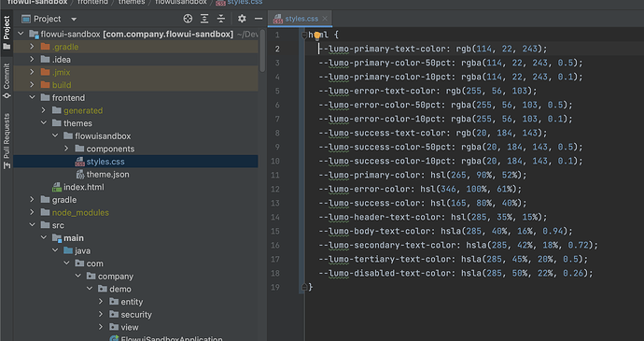Click line number 11 in gutter
Image resolution: width=644 pixels, height=341 pixels.
tap(275, 176)
